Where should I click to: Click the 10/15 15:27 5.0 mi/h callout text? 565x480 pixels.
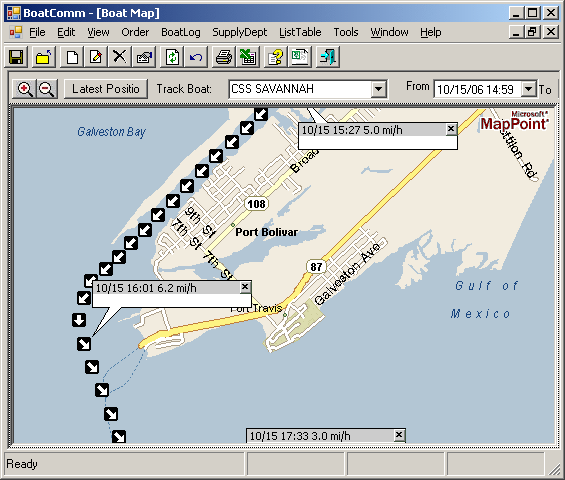coord(352,130)
